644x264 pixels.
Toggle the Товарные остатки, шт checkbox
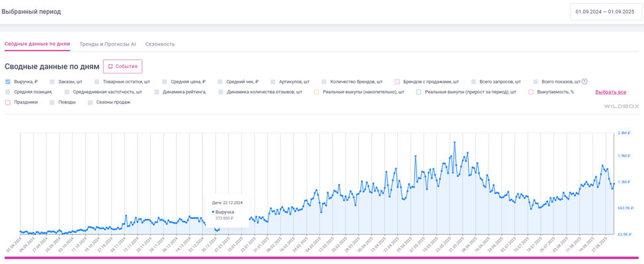pos(97,81)
